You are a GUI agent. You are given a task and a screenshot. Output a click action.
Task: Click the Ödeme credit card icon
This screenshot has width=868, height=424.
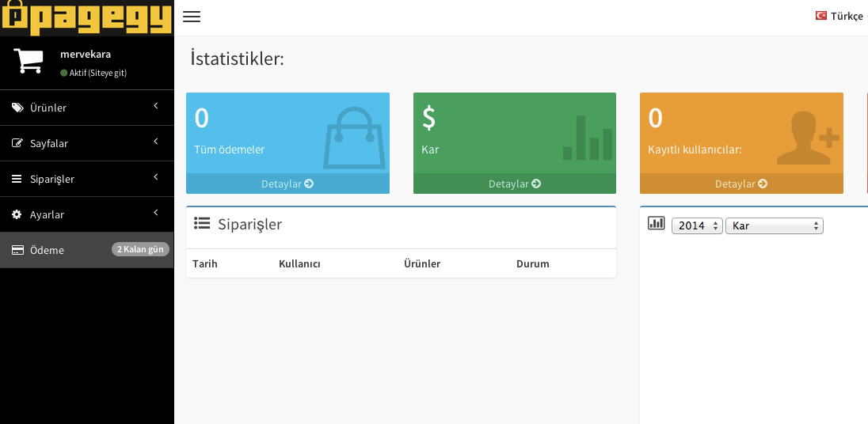[x=17, y=251]
